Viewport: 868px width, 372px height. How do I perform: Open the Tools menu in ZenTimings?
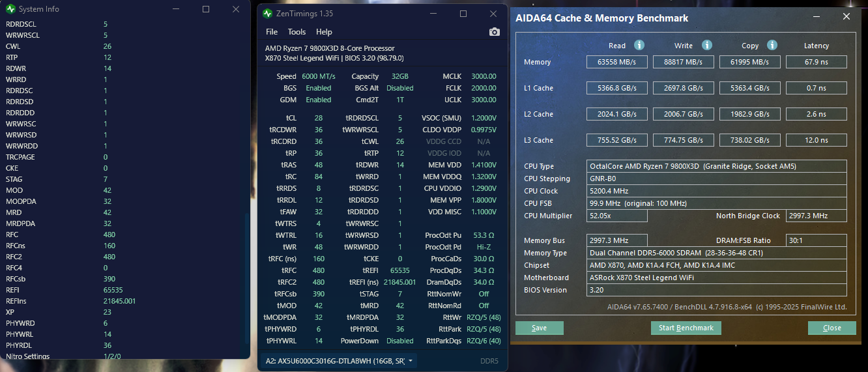(297, 32)
